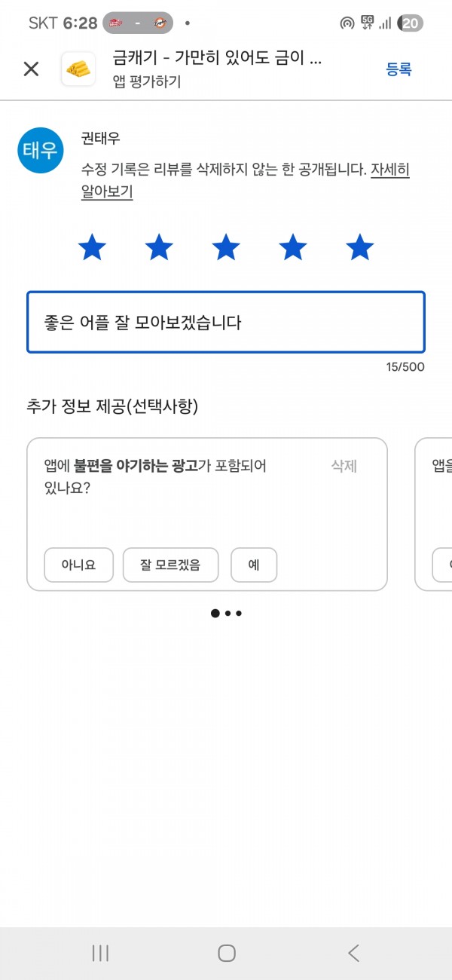Edit the review text field
452x980 pixels.
(x=226, y=322)
